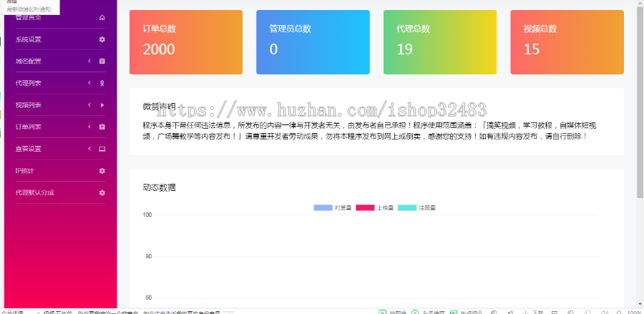Select the 查看设置 menu label
This screenshot has height=314, width=644.
29,149
